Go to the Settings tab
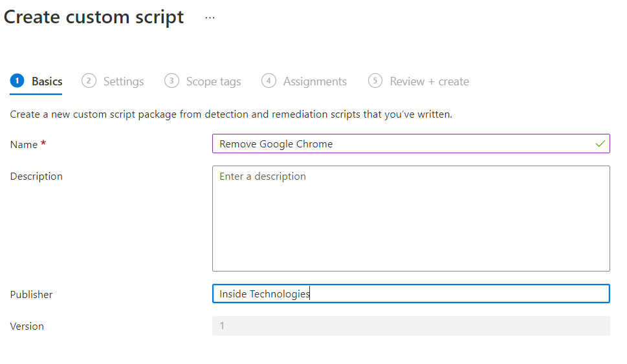This screenshot has height=364, width=627. 124,81
